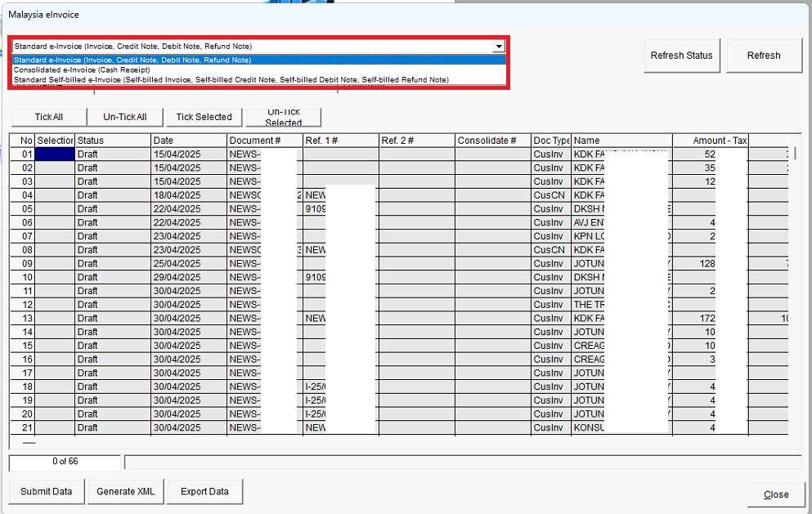Tick the Selection cell for row 13
Image resolution: width=812 pixels, height=514 pixels.
[56, 318]
